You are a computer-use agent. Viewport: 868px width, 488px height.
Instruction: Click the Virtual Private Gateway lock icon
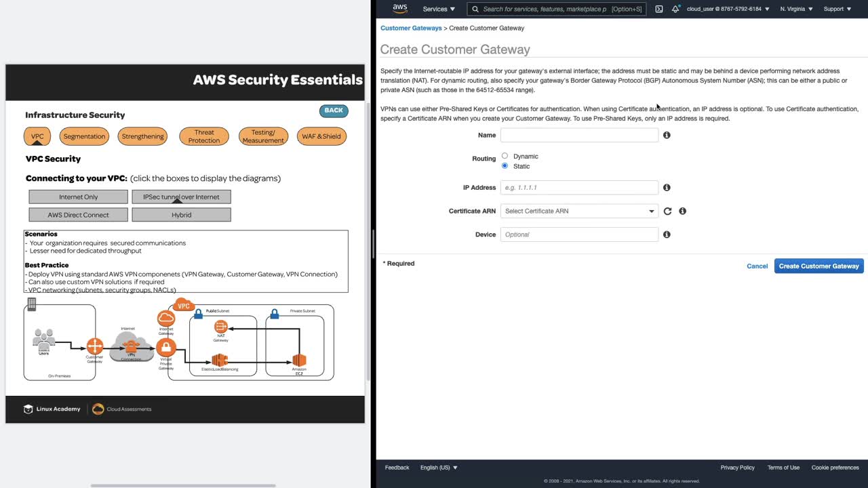(x=166, y=348)
